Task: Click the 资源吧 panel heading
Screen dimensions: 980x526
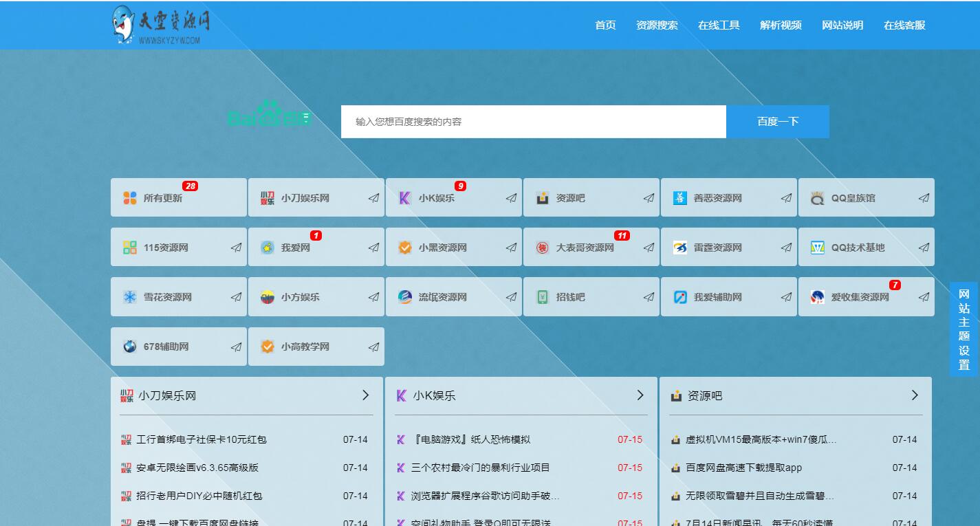Action: [x=705, y=395]
